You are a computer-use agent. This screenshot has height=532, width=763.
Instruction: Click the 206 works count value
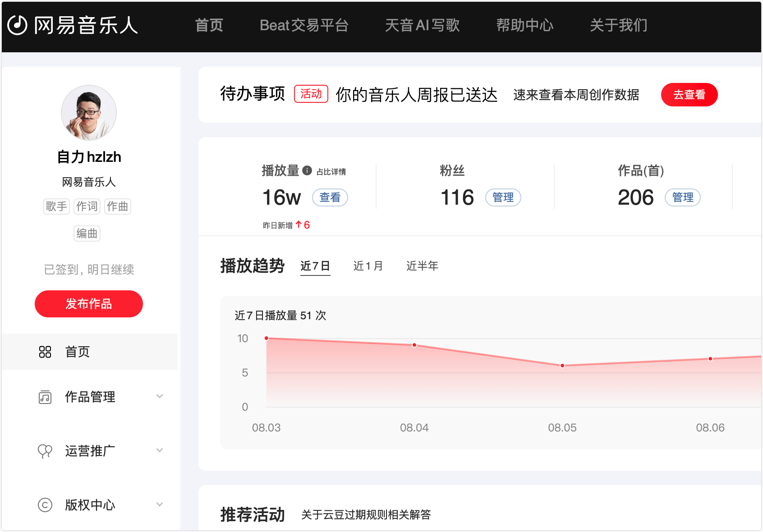click(x=636, y=197)
